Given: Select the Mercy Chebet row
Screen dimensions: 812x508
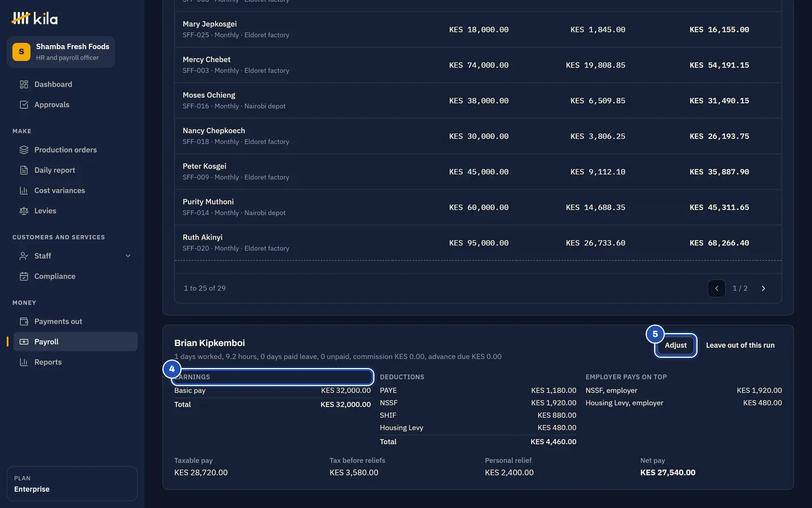Looking at the screenshot, I should tap(478, 65).
